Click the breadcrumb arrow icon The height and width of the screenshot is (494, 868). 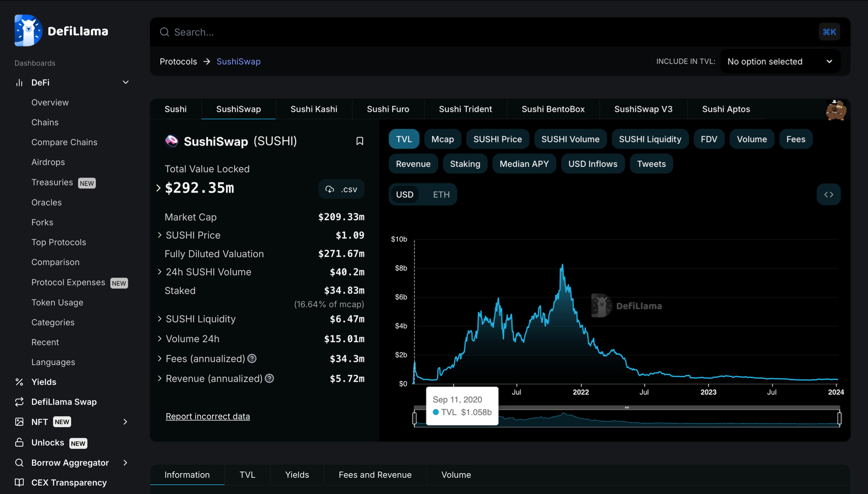tap(207, 61)
